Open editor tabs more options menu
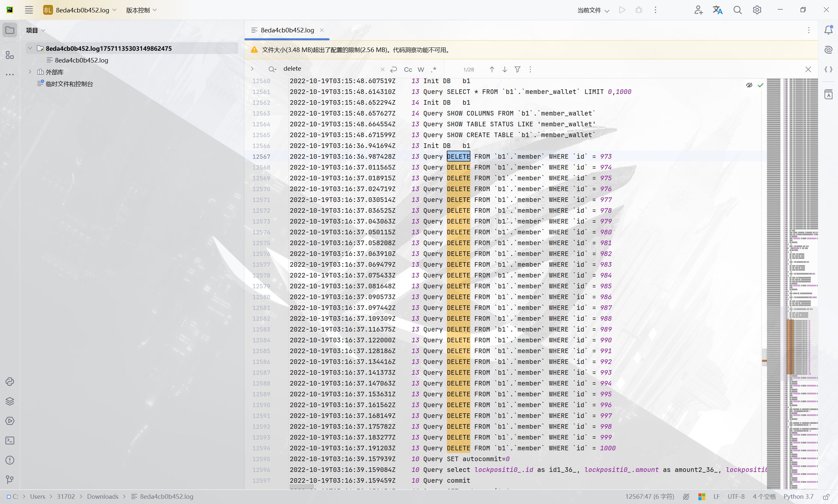 pos(809,30)
